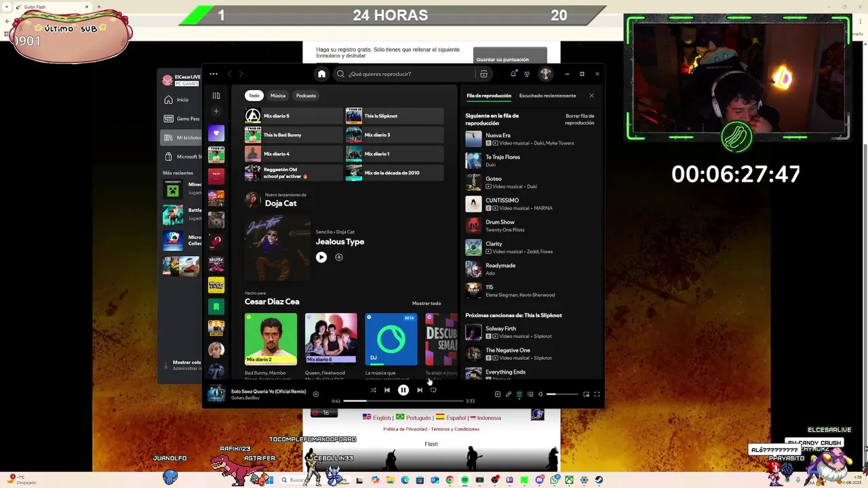Click Borrar fila de reproducción
Screen dimensions: 868x488
580,119
